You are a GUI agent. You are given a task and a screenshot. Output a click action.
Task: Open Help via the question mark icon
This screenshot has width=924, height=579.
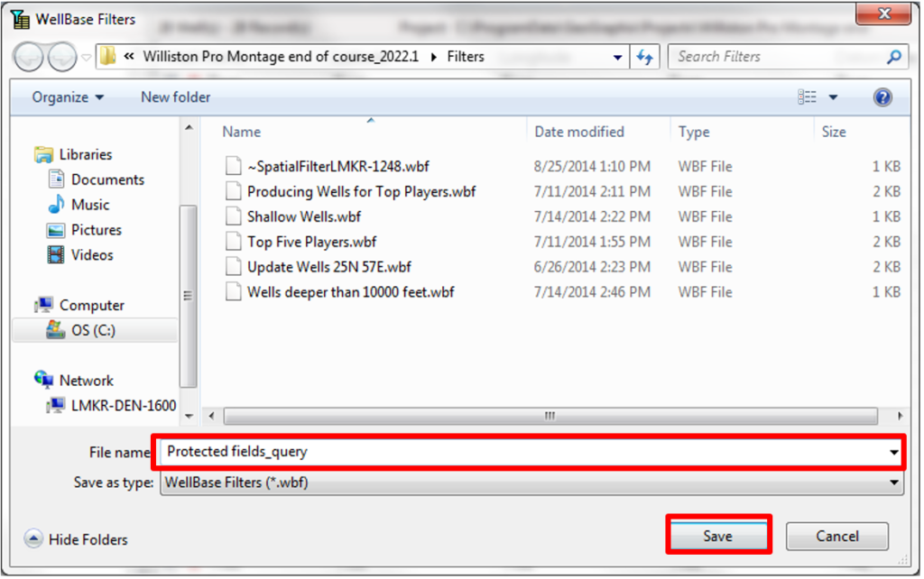882,96
